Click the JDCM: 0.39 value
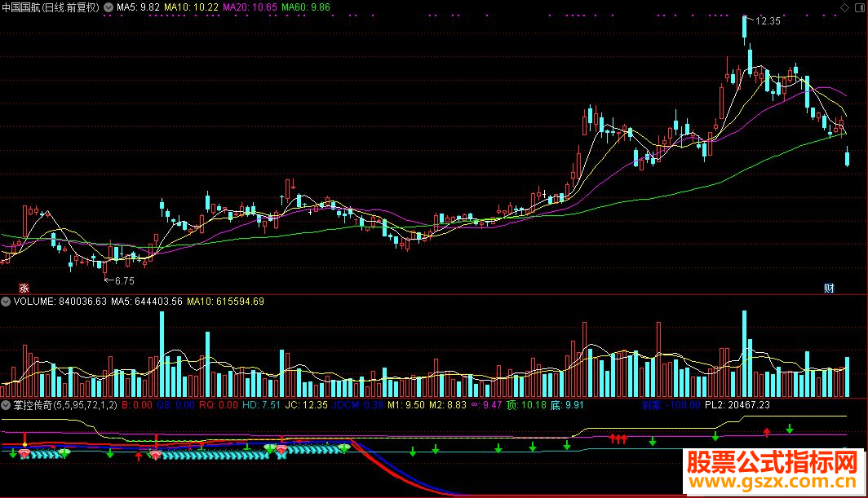 pos(357,405)
